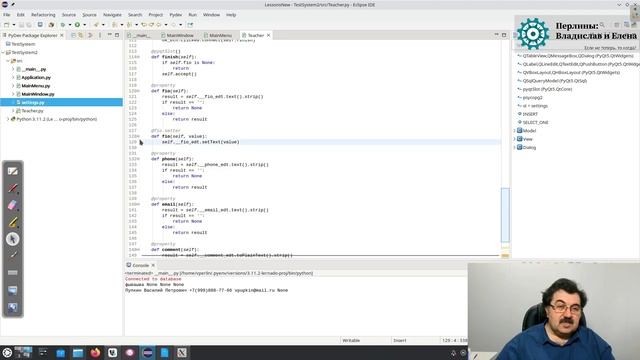The image size is (640, 360).
Task: Select the laser pointer annotation tool
Action: pyautogui.click(x=13, y=256)
